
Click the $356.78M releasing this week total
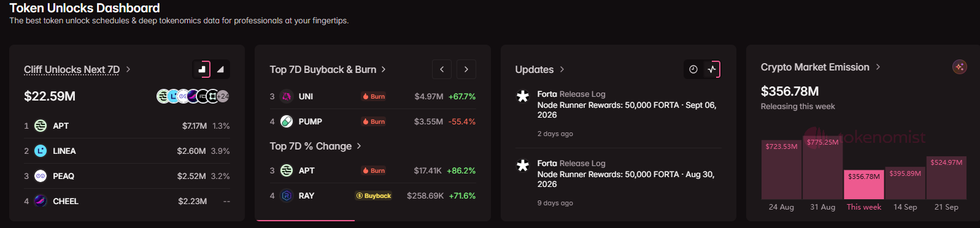coord(790,91)
